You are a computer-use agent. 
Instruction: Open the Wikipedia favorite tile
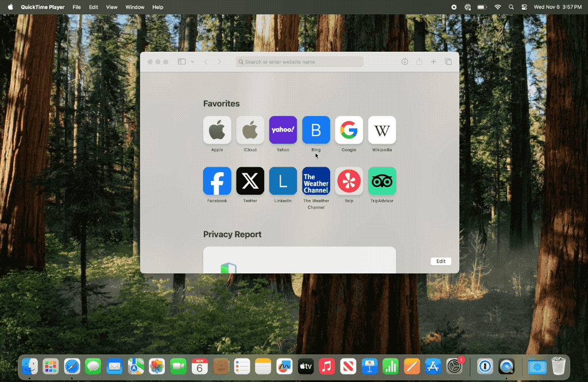pyautogui.click(x=382, y=130)
